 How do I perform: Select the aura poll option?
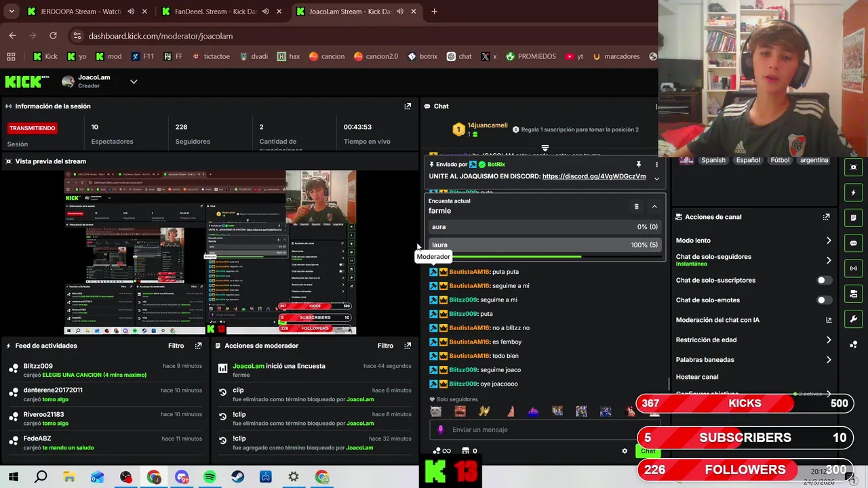pos(544,227)
